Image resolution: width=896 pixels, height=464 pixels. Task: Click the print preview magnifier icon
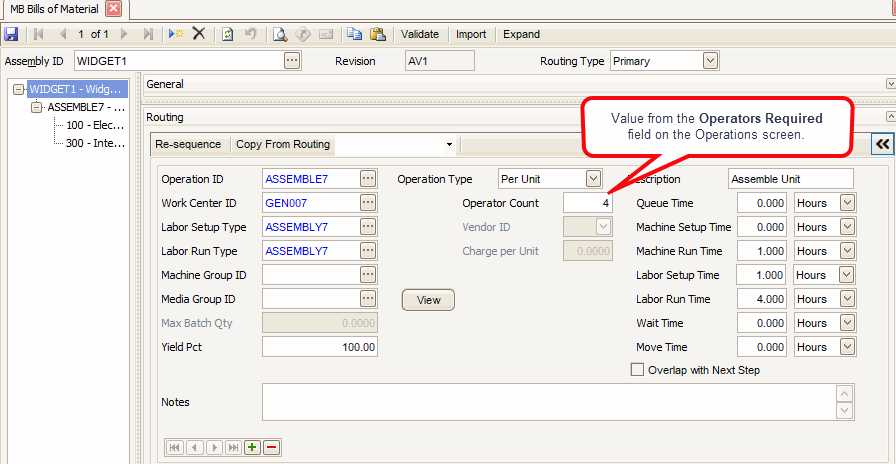281,34
